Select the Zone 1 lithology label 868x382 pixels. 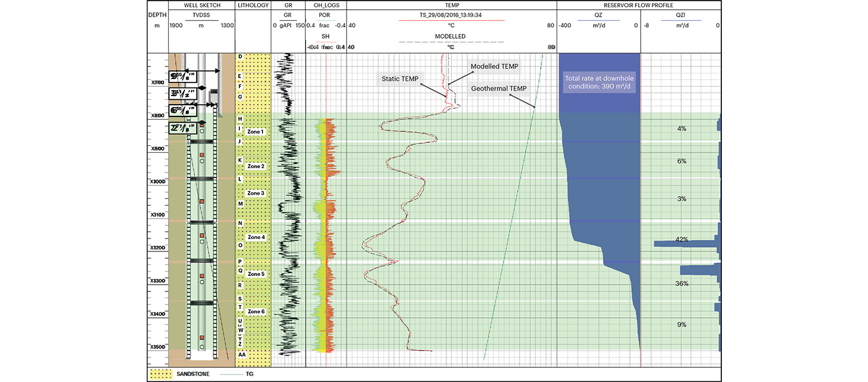(255, 132)
